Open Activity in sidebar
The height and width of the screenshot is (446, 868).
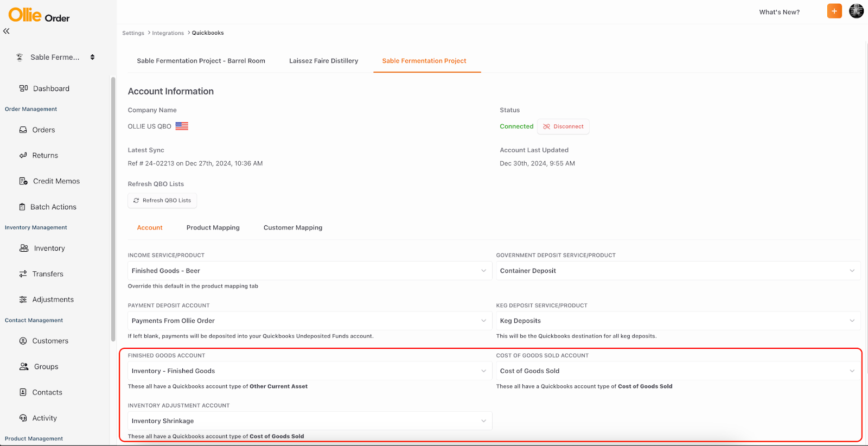click(x=44, y=418)
